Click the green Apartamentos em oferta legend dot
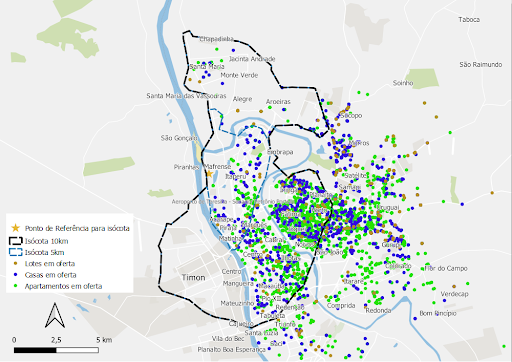This screenshot has width=512, height=362. [15, 286]
